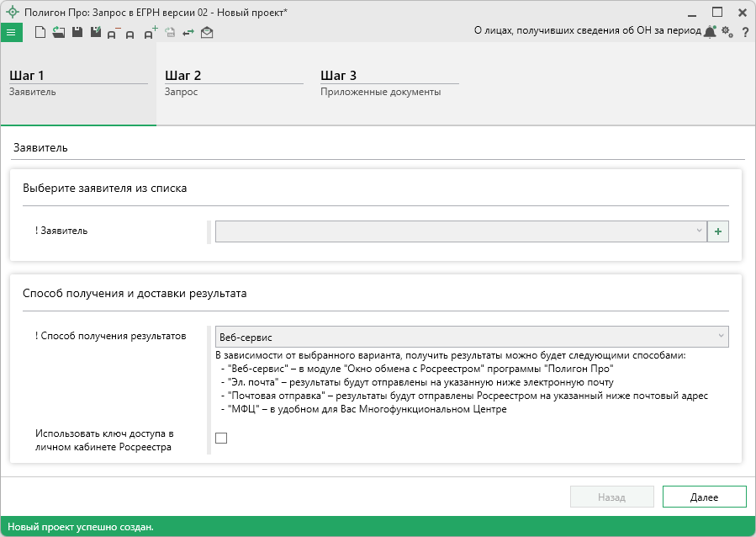
Task: Open notifications bell
Action: (710, 32)
